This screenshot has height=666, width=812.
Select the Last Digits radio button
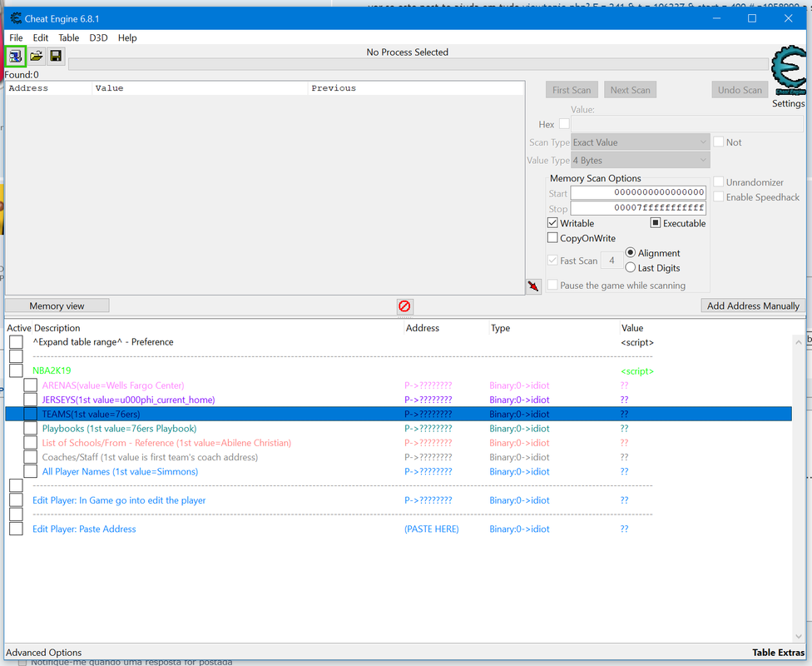[x=631, y=267]
